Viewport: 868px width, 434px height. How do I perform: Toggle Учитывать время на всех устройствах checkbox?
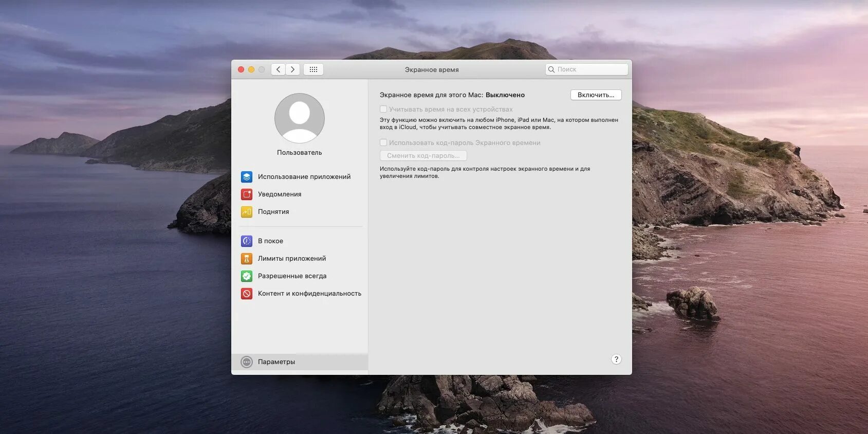click(x=383, y=109)
